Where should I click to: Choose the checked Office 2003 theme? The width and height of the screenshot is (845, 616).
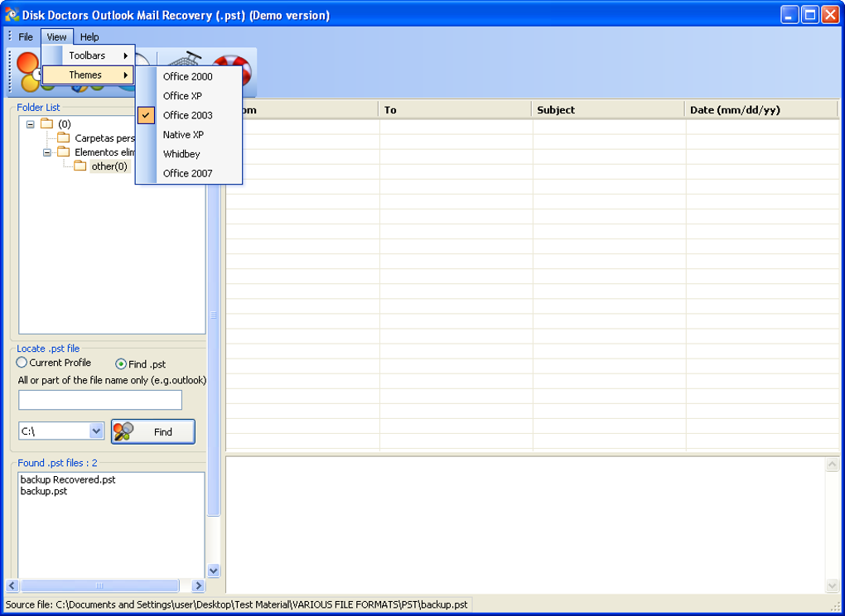click(187, 115)
